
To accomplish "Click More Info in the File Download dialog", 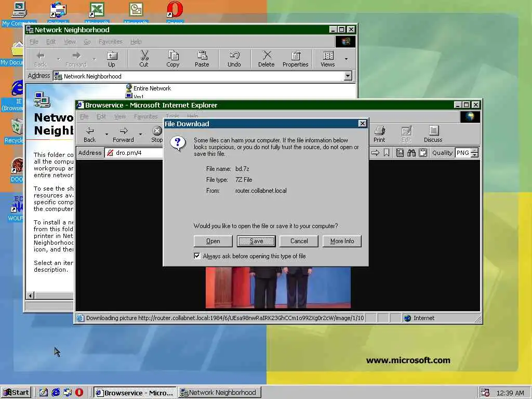I will (x=342, y=241).
